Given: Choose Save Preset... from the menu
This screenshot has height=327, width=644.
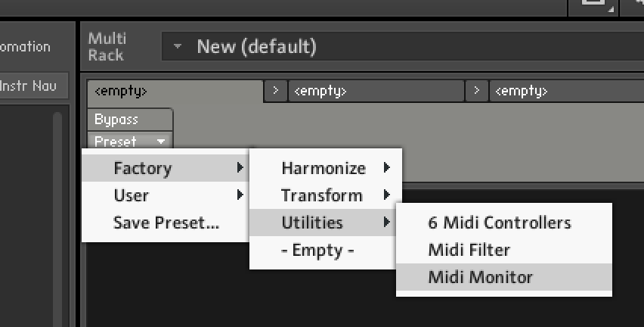Looking at the screenshot, I should (x=166, y=223).
